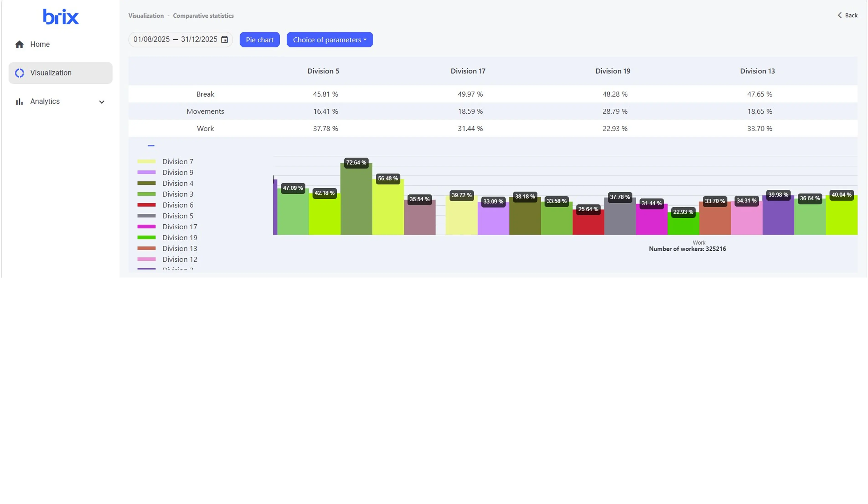Click the bar labeled 47.09 %
This screenshot has height=504, width=868.
click(x=293, y=212)
